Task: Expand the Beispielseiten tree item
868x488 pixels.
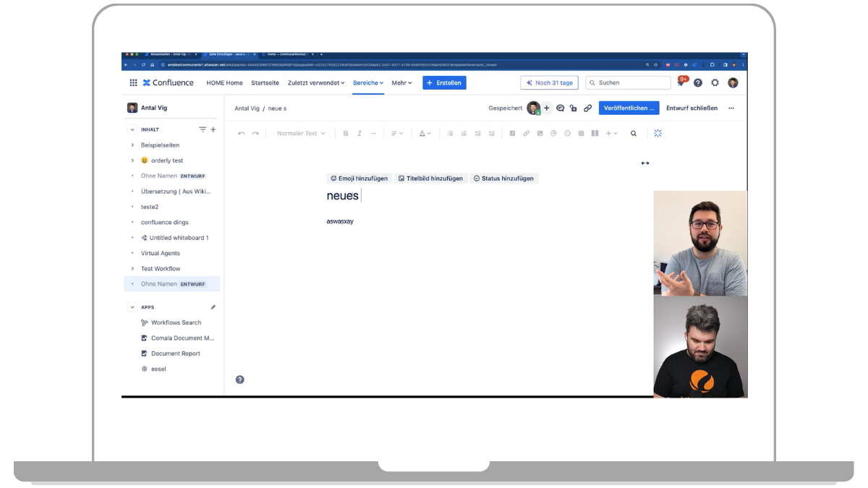Action: [x=132, y=145]
